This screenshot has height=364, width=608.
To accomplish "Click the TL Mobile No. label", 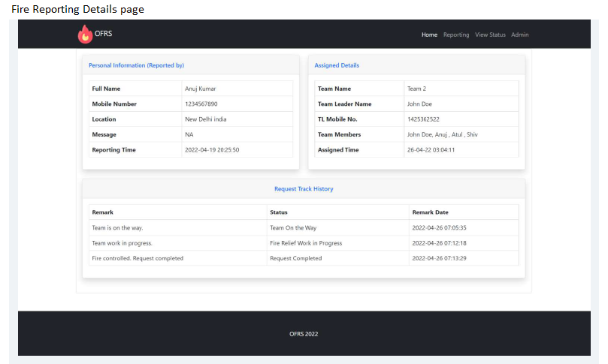I will tap(337, 119).
